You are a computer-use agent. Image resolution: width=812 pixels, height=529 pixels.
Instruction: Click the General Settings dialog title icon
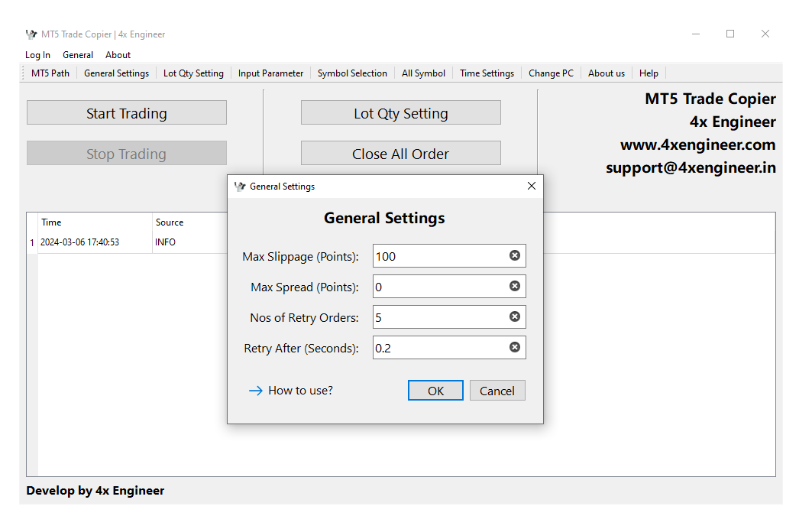tap(240, 187)
